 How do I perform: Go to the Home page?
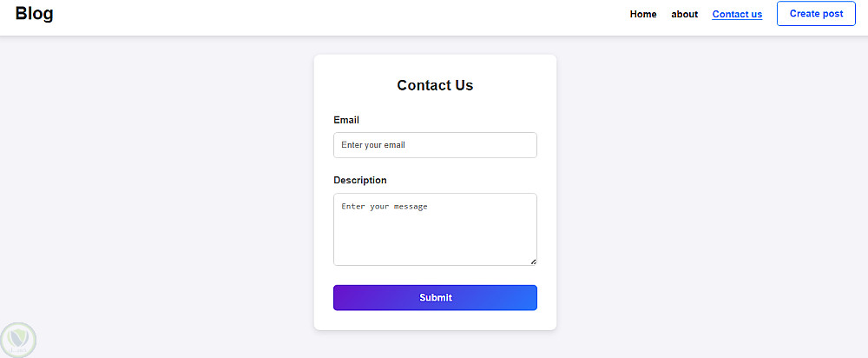pos(643,14)
